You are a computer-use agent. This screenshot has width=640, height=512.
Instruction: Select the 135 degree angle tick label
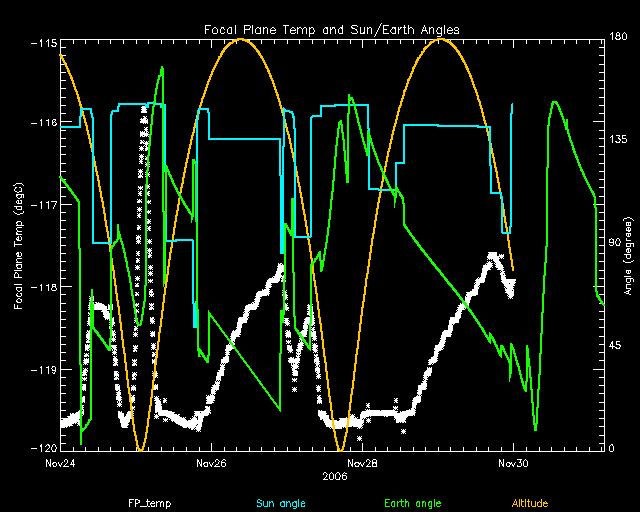click(618, 140)
